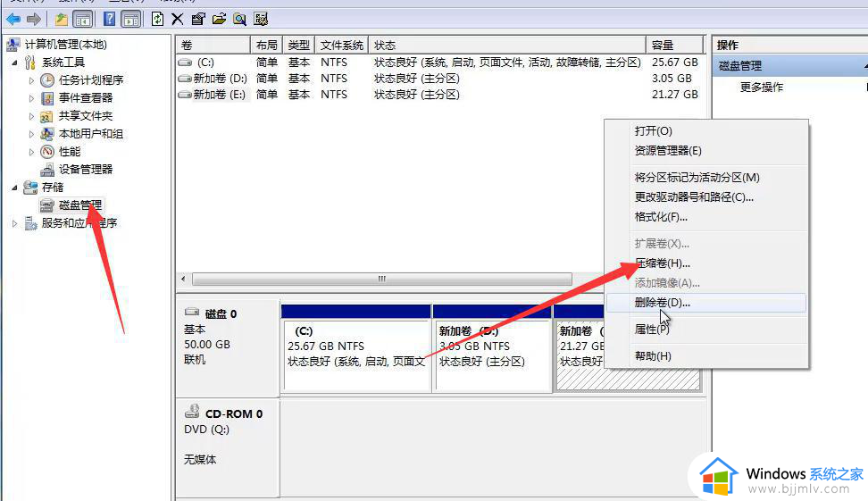Viewport: 868px width, 501px height.
Task: Select the 计算机管理(本地) root node icon
Action: (13, 45)
